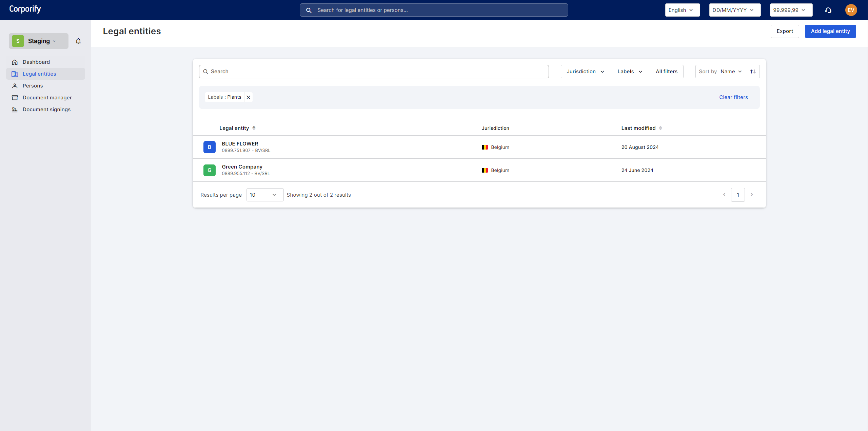Toggle the sort direction arrows
The width and height of the screenshot is (868, 431).
(x=753, y=72)
